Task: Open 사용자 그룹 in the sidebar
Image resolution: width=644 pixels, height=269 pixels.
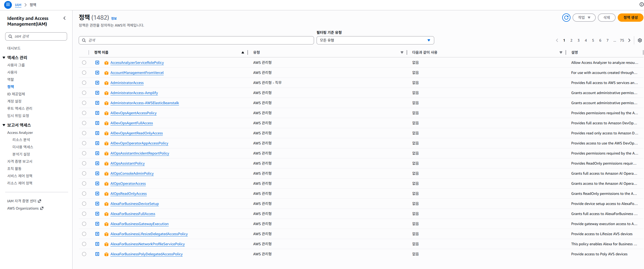Action: pos(16,65)
